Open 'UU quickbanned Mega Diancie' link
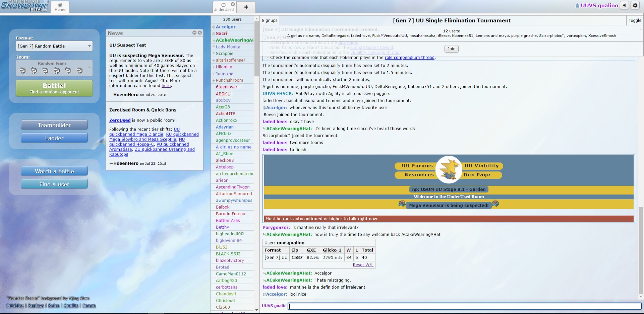Screen dimensions: 644x314 pyautogui.click(x=145, y=132)
